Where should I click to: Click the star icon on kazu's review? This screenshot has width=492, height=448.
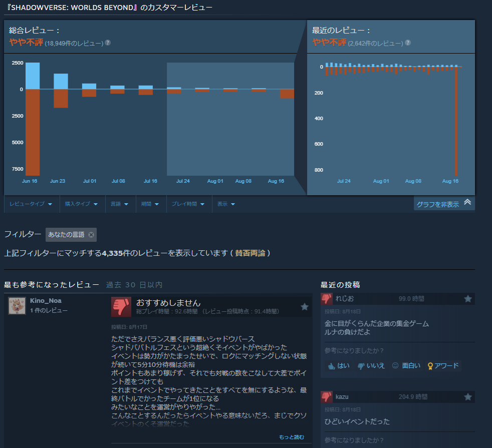pyautogui.click(x=468, y=397)
